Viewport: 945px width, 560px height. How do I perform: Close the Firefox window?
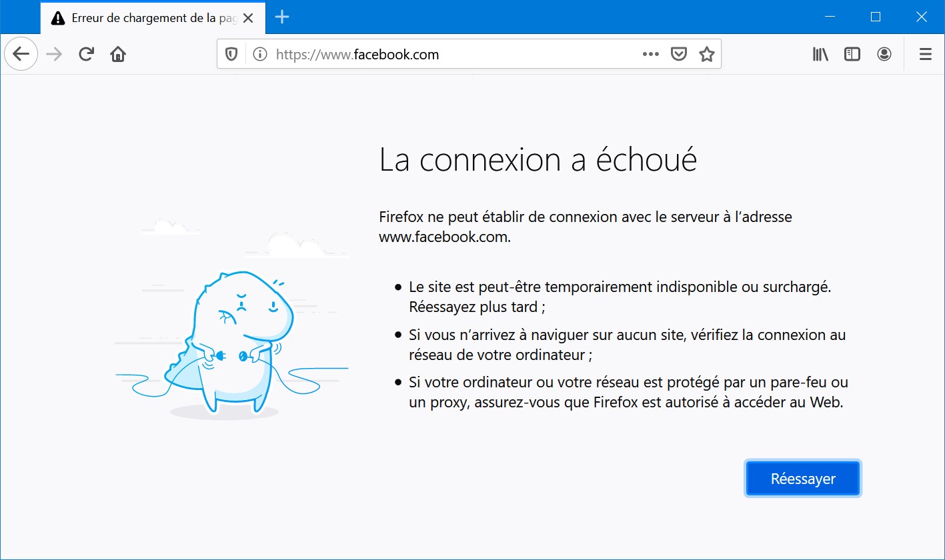pos(922,17)
